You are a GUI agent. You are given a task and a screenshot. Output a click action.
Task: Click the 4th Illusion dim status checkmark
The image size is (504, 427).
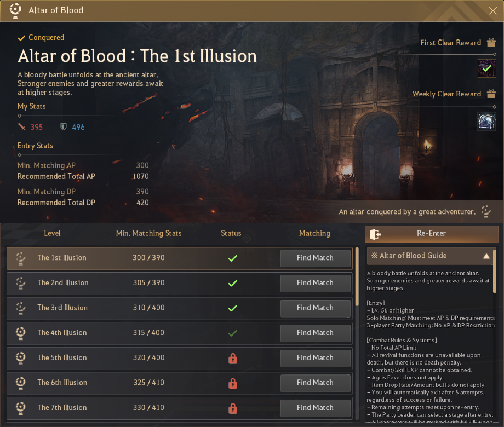point(232,333)
